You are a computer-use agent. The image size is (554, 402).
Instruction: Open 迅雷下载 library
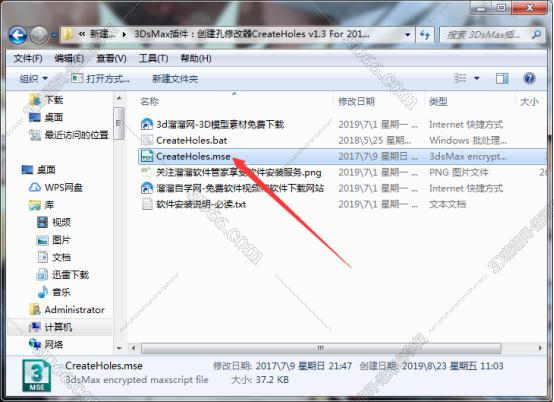pos(70,274)
